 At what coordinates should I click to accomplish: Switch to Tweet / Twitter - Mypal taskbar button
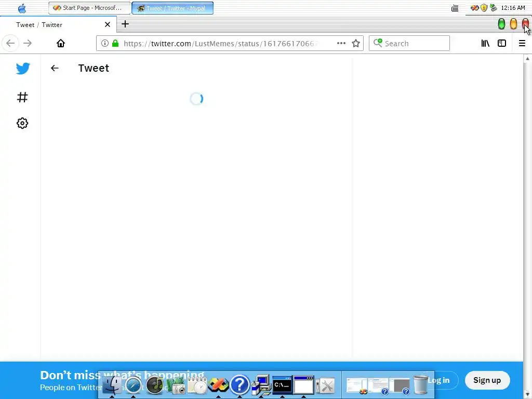click(172, 8)
